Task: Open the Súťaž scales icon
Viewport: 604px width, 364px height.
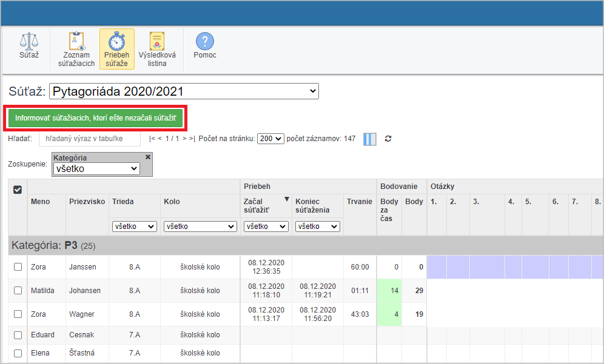Action: click(x=29, y=42)
